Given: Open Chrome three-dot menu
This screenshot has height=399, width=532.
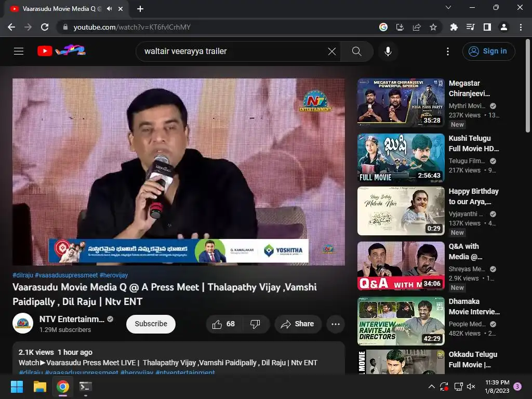Looking at the screenshot, I should 521,27.
